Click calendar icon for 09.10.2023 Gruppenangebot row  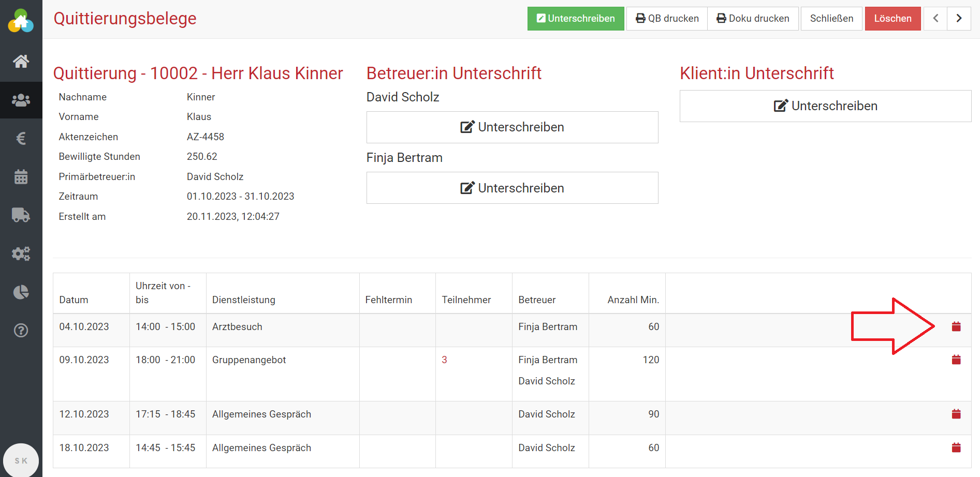click(x=956, y=360)
